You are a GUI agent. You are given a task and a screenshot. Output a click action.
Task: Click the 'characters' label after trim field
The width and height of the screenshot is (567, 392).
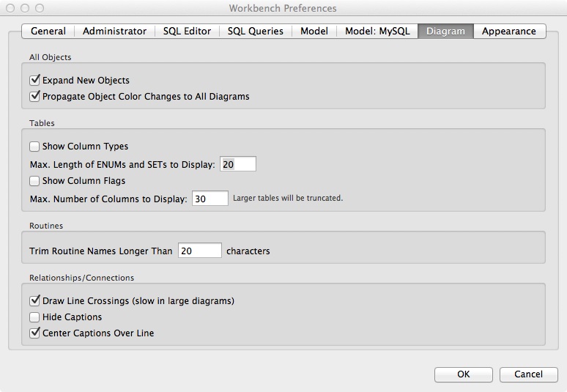click(248, 251)
